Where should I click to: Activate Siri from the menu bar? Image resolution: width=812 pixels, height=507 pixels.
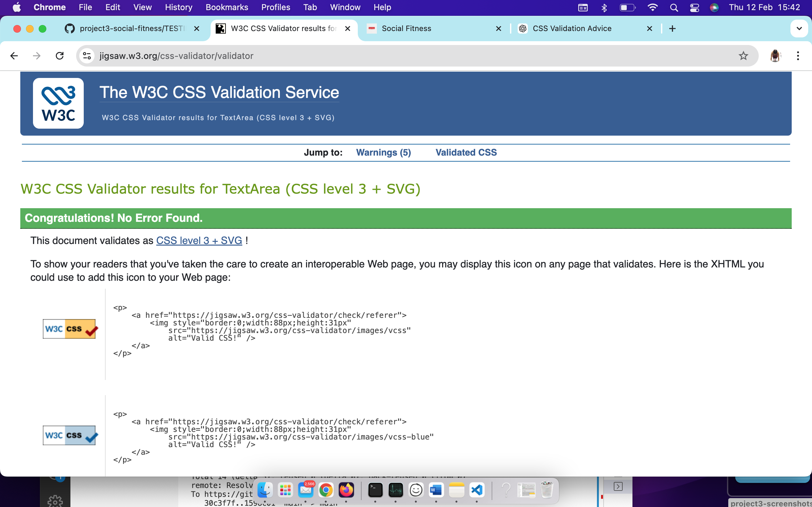(714, 7)
